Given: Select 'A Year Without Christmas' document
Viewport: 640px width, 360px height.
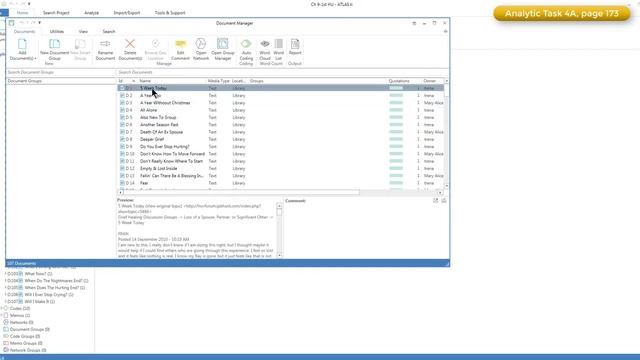Looking at the screenshot, I should [165, 103].
